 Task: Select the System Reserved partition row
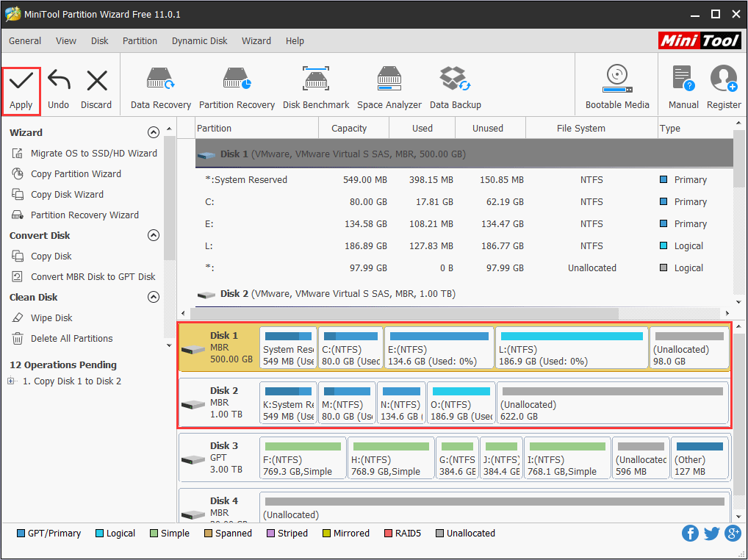tap(464, 180)
